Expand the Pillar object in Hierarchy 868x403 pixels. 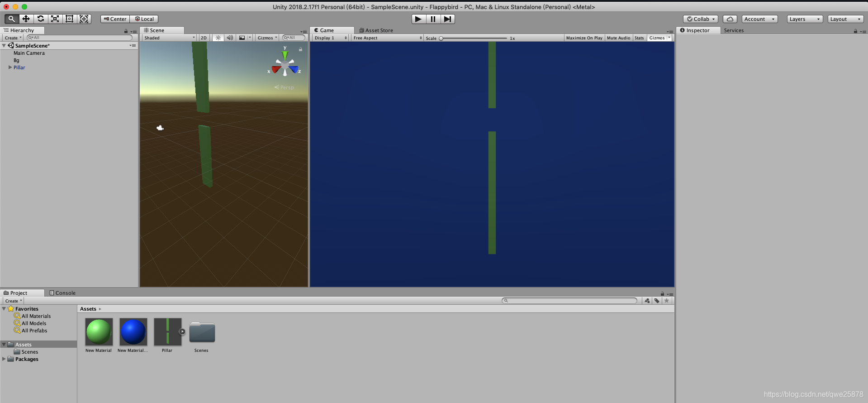10,67
